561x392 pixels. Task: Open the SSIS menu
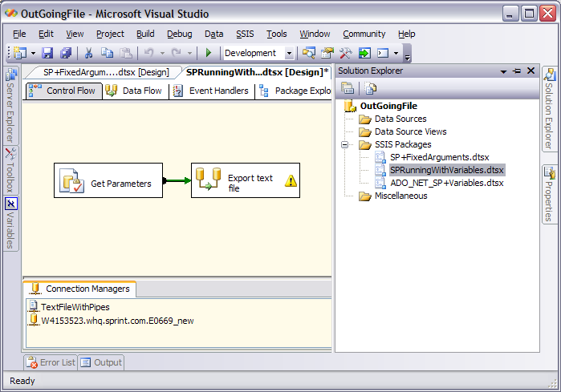245,34
